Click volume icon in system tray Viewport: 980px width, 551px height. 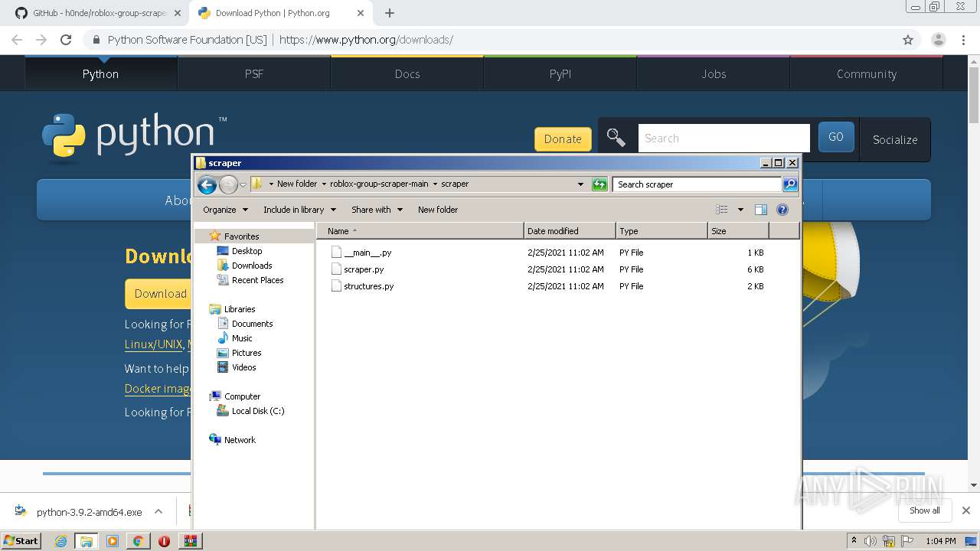coord(871,541)
